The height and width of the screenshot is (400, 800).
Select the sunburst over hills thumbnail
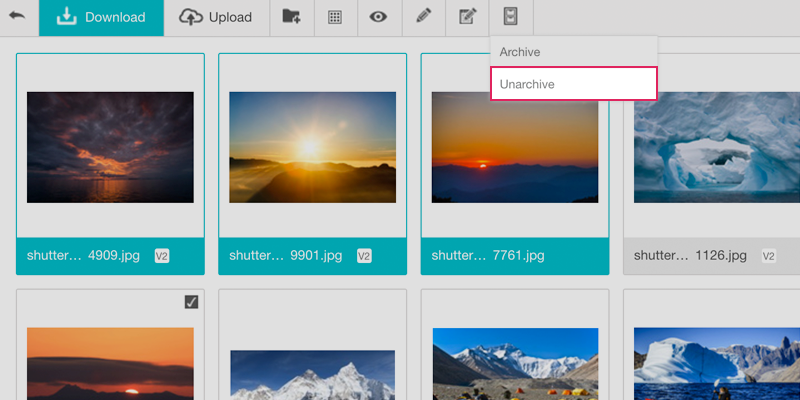tap(312, 147)
